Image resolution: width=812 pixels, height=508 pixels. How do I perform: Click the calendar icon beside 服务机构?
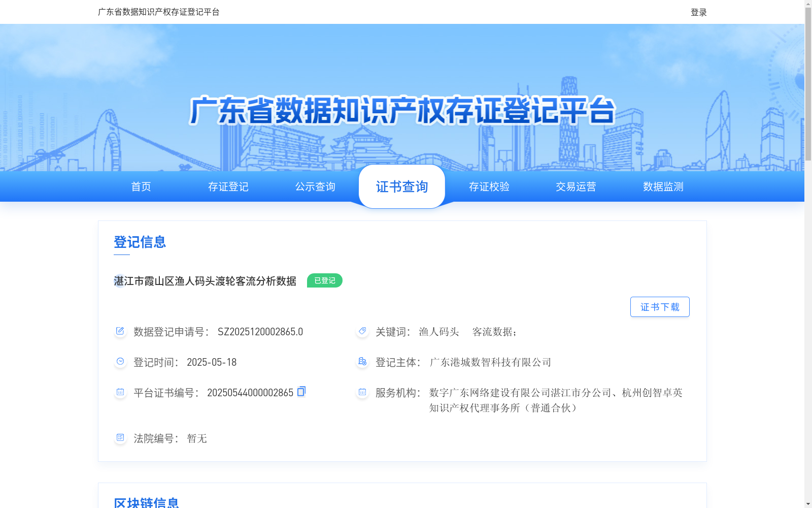[362, 392]
